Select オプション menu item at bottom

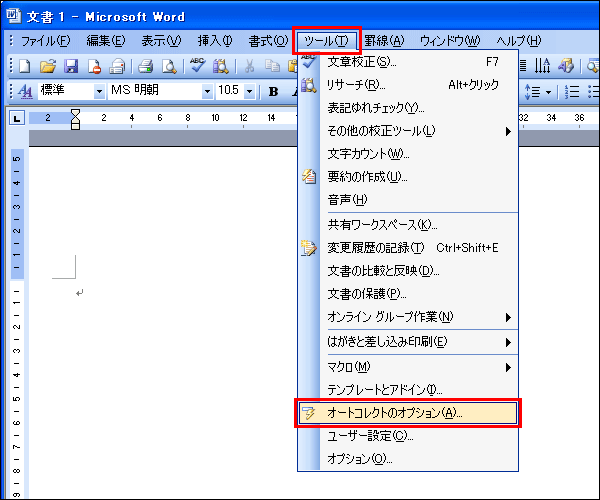(408, 459)
